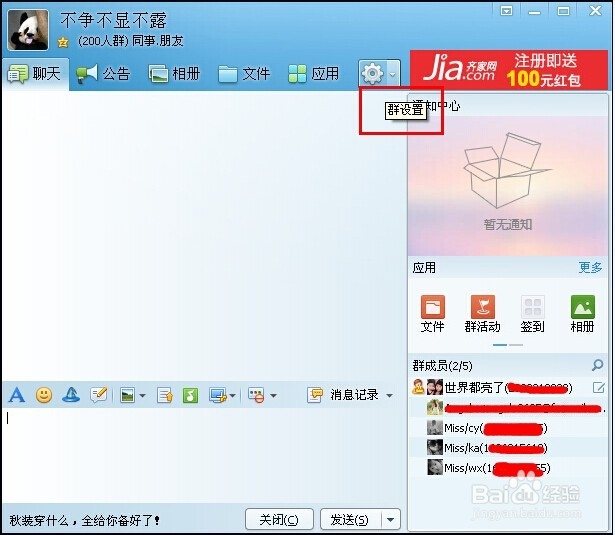The image size is (615, 535).
Task: Click the send picture icon
Action: (127, 395)
